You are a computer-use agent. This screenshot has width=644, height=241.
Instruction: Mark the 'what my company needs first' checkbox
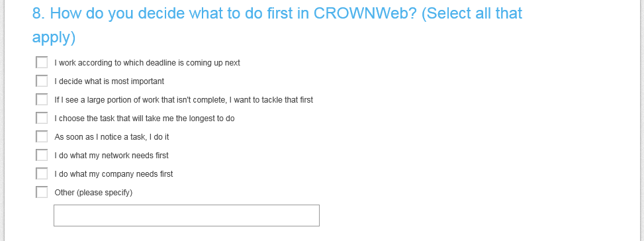42,173
